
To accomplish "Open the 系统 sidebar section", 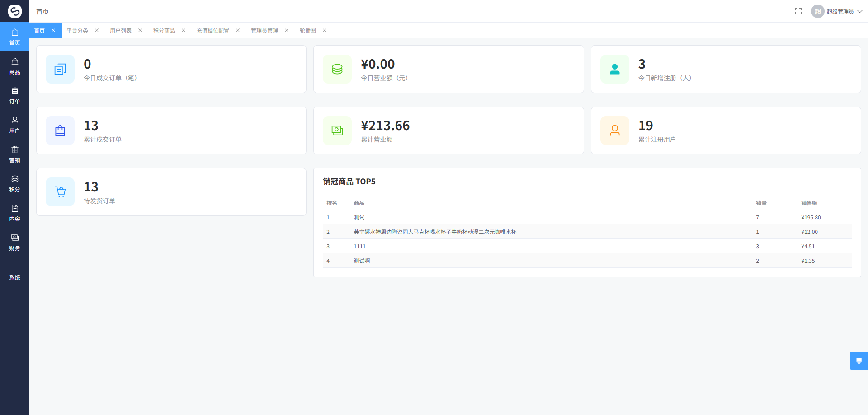I will point(14,272).
